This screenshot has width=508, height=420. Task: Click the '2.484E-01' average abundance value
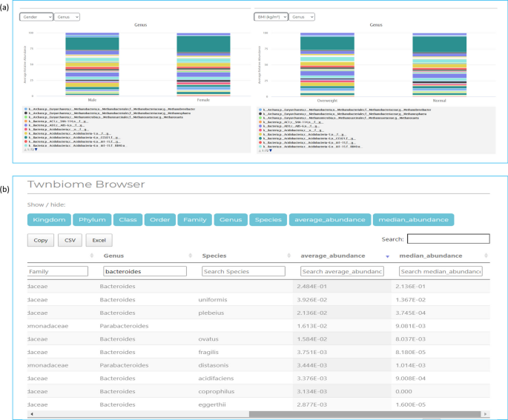pyautogui.click(x=311, y=287)
